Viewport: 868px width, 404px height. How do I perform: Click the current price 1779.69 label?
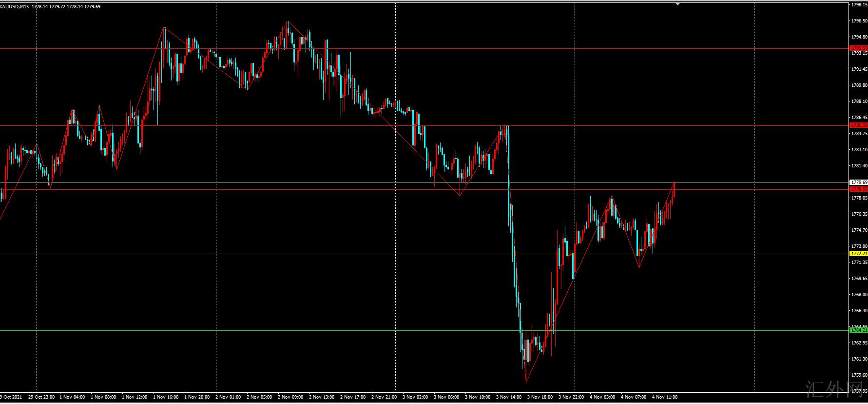(x=859, y=182)
